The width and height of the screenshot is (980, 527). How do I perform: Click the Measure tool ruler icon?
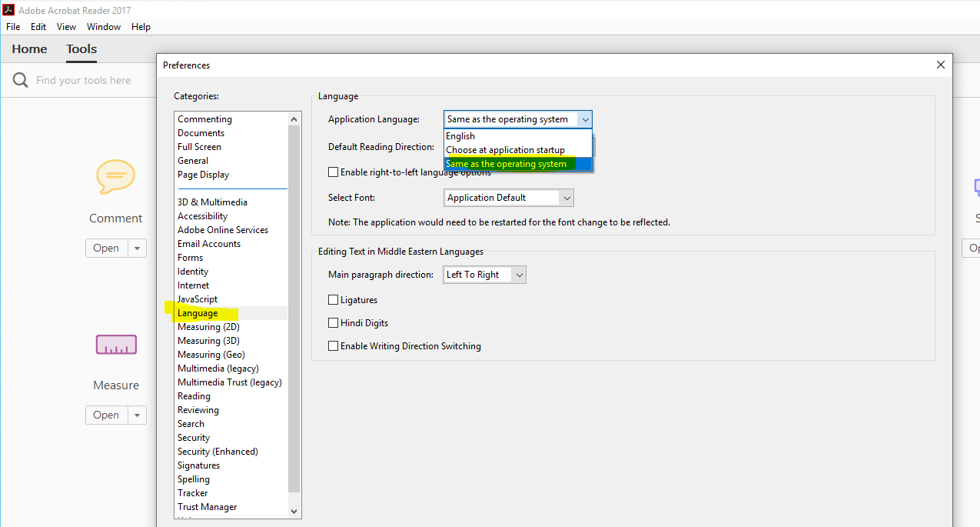coord(116,345)
